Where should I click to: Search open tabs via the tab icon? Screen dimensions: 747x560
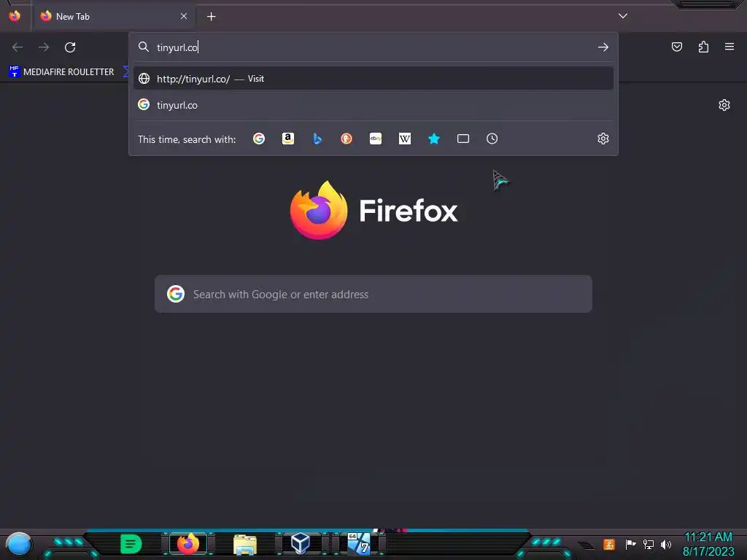pyautogui.click(x=463, y=139)
